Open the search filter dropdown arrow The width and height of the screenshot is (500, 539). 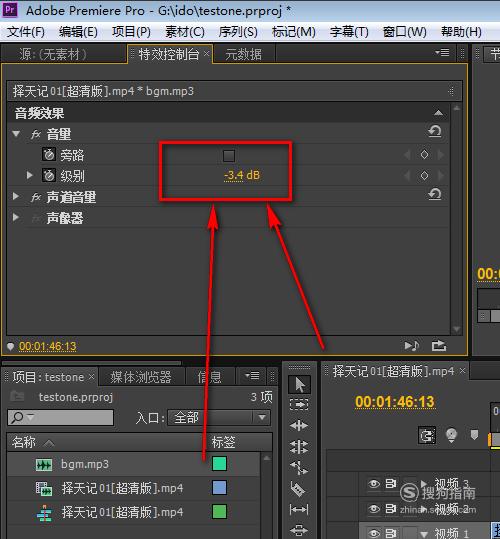tap(30, 417)
